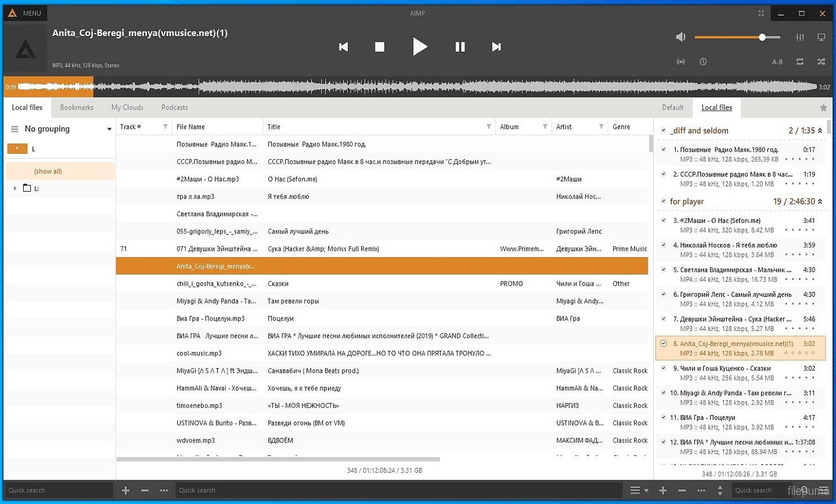Toggle A-B repeat
The width and height of the screenshot is (836, 504).
coord(777,62)
